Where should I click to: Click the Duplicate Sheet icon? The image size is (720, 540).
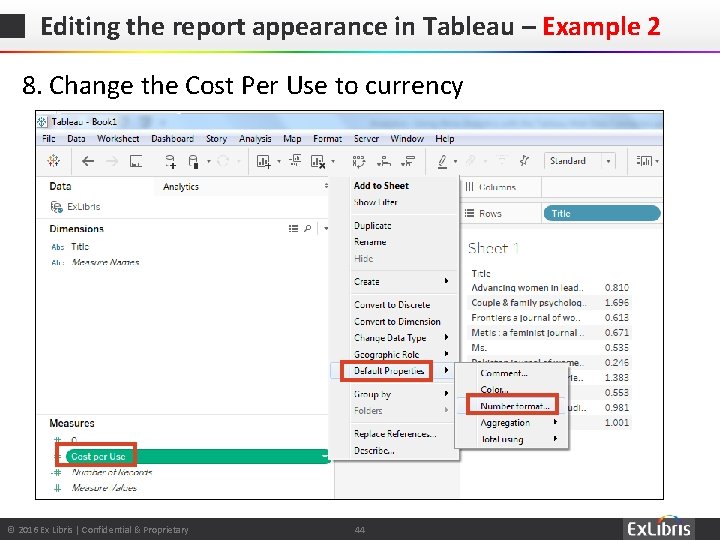(295, 160)
